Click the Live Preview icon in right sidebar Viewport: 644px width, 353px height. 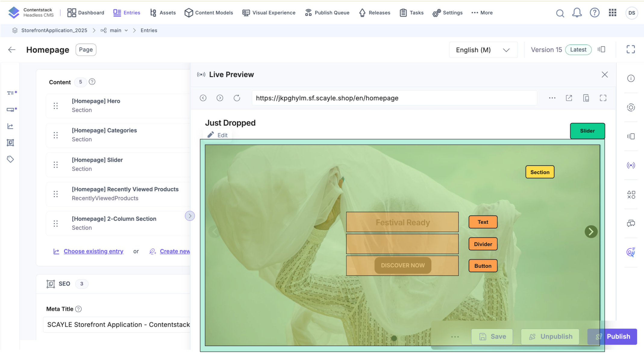coord(631,165)
